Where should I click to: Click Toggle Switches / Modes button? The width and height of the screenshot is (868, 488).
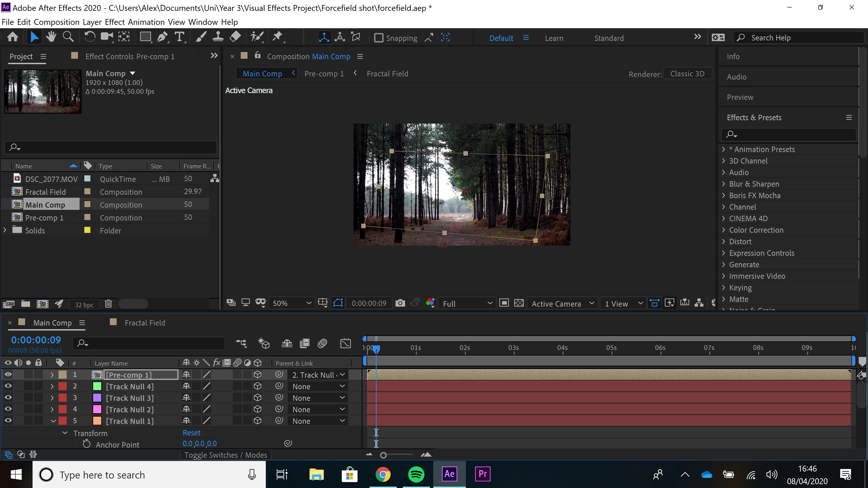coord(225,455)
